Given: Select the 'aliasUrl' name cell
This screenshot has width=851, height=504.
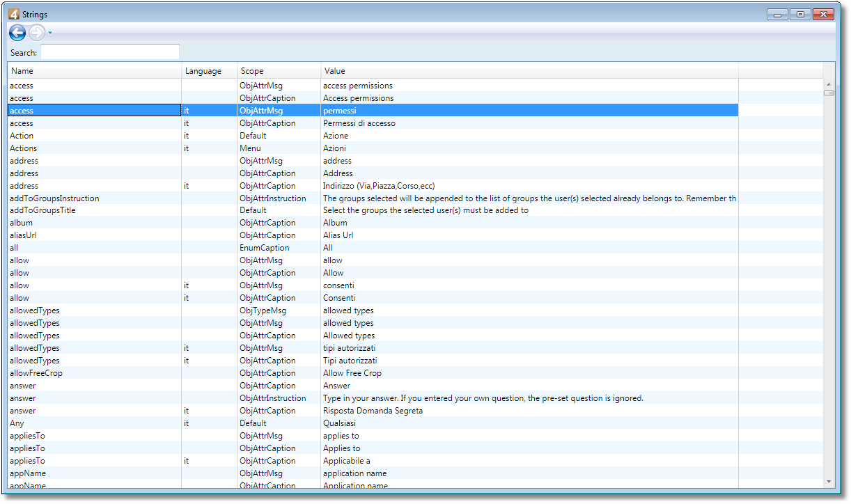Looking at the screenshot, I should pos(94,235).
